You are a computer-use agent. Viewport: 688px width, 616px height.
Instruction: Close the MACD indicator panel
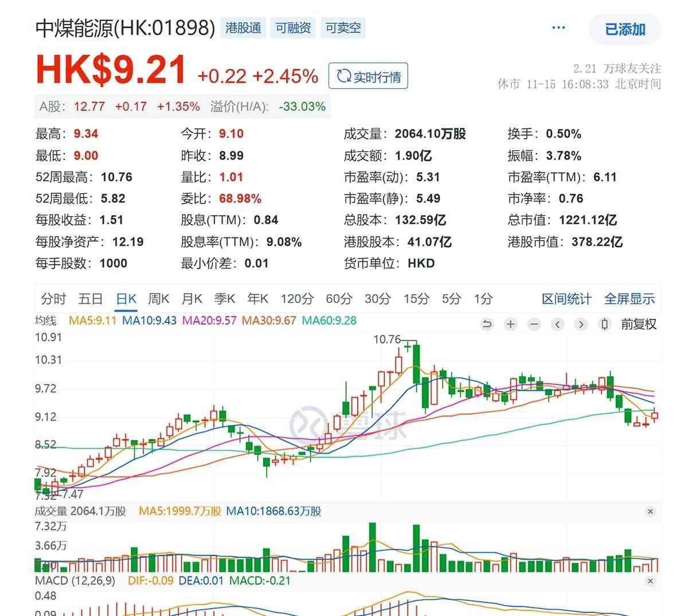point(650,581)
